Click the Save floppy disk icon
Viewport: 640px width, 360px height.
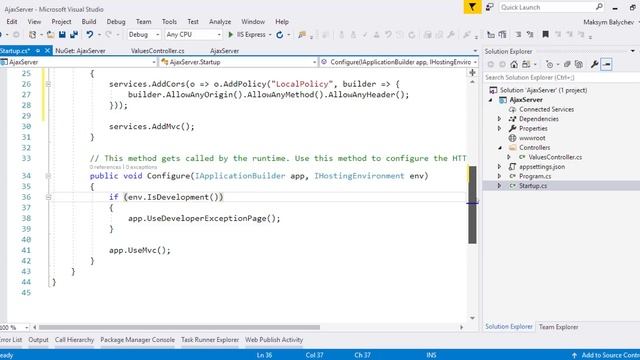pyautogui.click(x=62, y=35)
